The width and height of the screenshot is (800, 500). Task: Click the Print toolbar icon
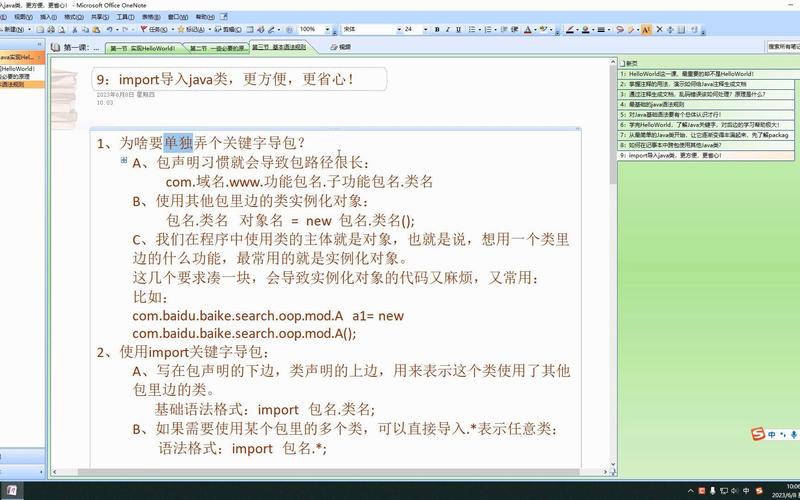point(51,29)
